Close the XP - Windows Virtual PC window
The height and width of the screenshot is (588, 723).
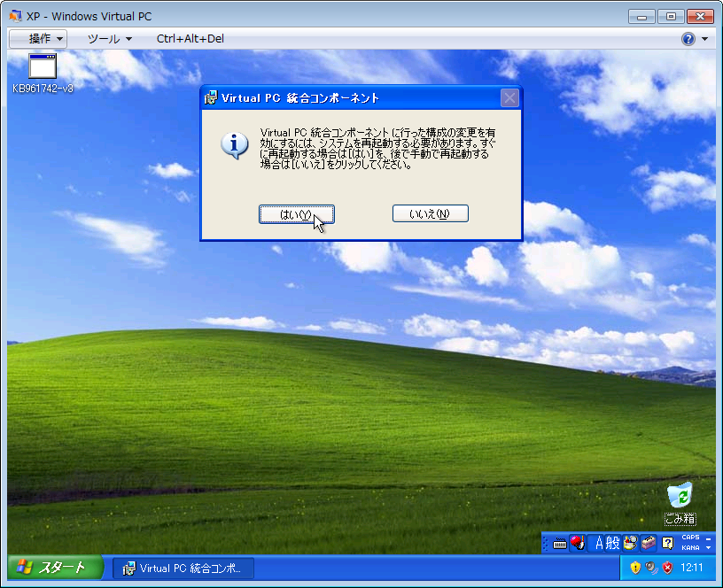700,17
